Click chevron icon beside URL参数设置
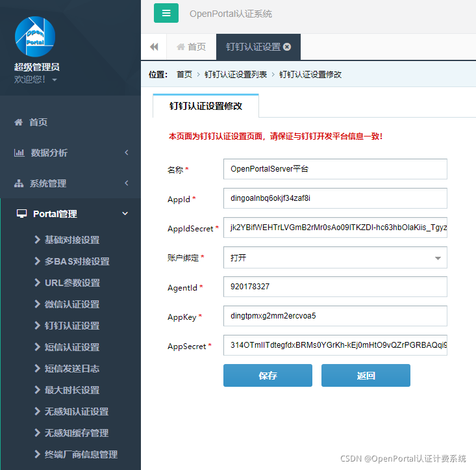 [37, 283]
